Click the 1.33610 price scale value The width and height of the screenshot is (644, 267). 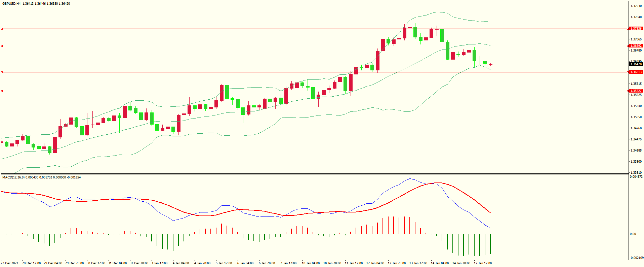636,173
